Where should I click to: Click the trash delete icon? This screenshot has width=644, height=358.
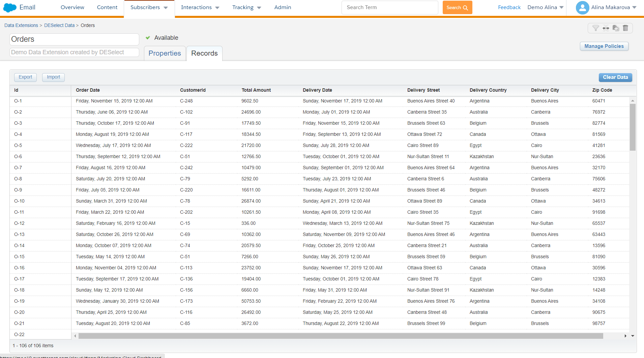625,28
